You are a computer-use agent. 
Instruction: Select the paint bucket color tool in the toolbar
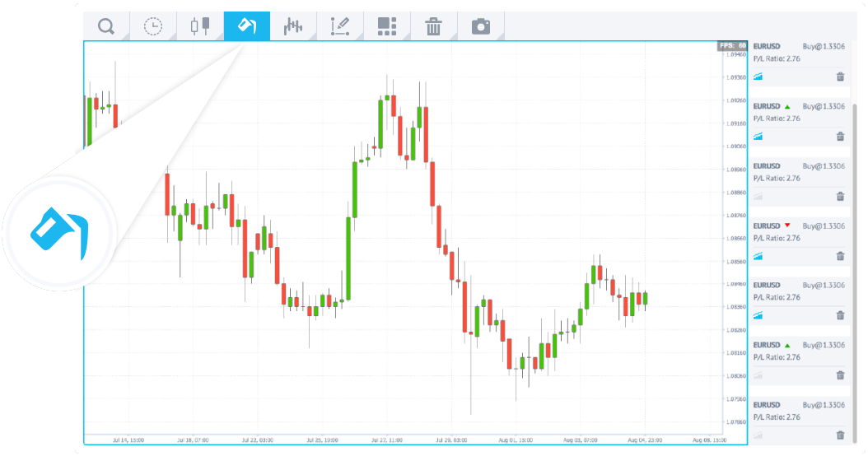tap(247, 26)
